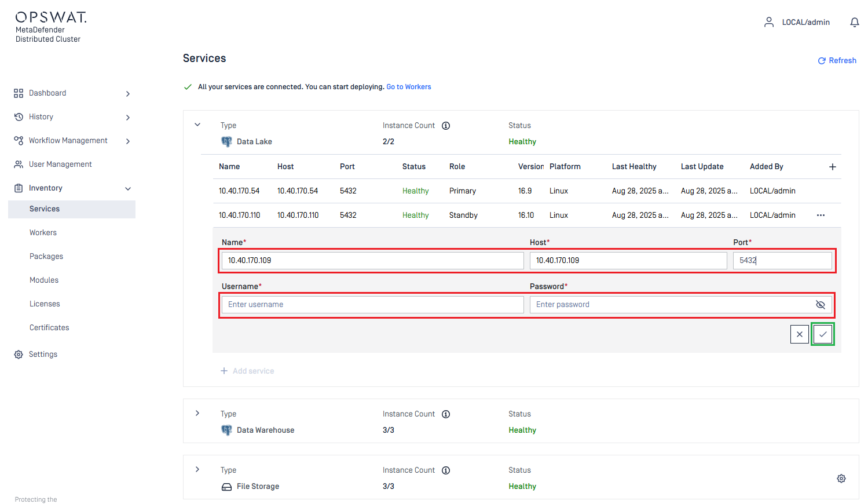Click the Refresh button
868x504 pixels.
(837, 61)
